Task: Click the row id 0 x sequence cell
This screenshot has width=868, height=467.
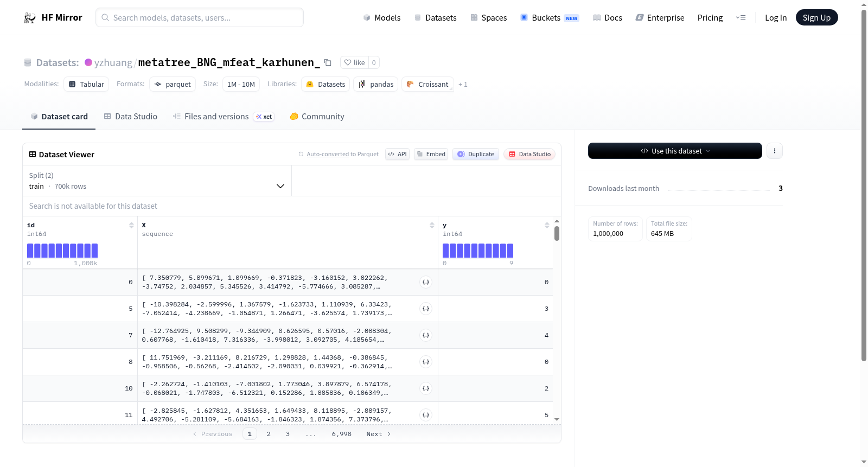Action: coord(288,282)
